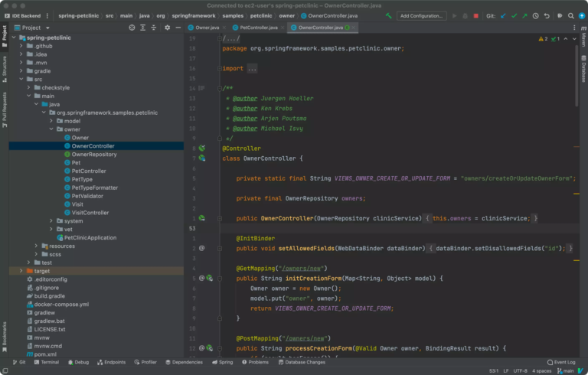Open the Terminal tool window
Image resolution: width=588 pixels, height=375 pixels.
coord(47,362)
